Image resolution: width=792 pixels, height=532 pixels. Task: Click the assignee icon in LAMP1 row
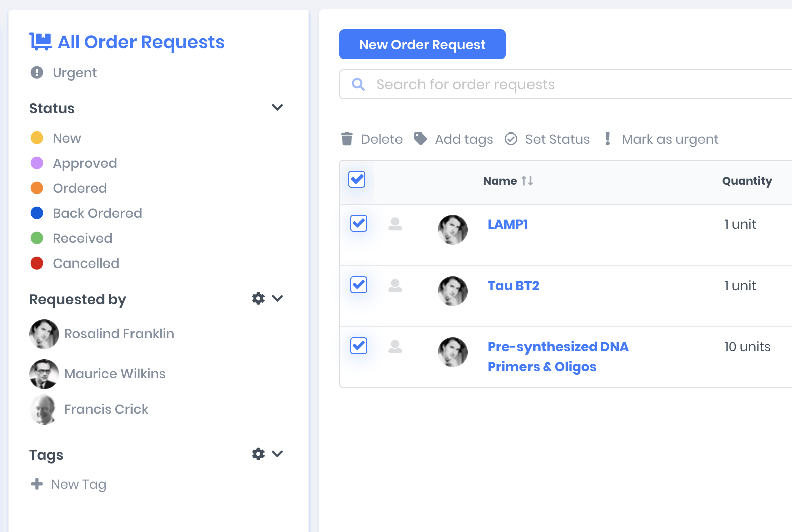[395, 224]
